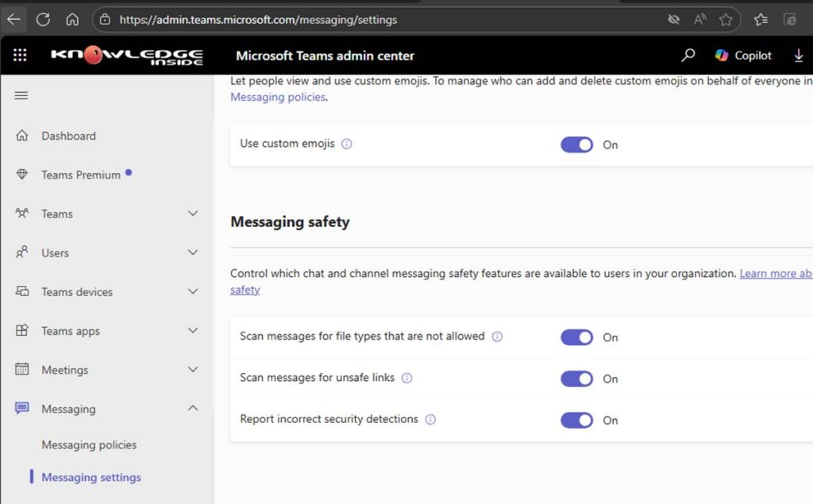Image resolution: width=813 pixels, height=504 pixels.
Task: Collapse navigation with the hamburger menu icon
Action: point(21,95)
